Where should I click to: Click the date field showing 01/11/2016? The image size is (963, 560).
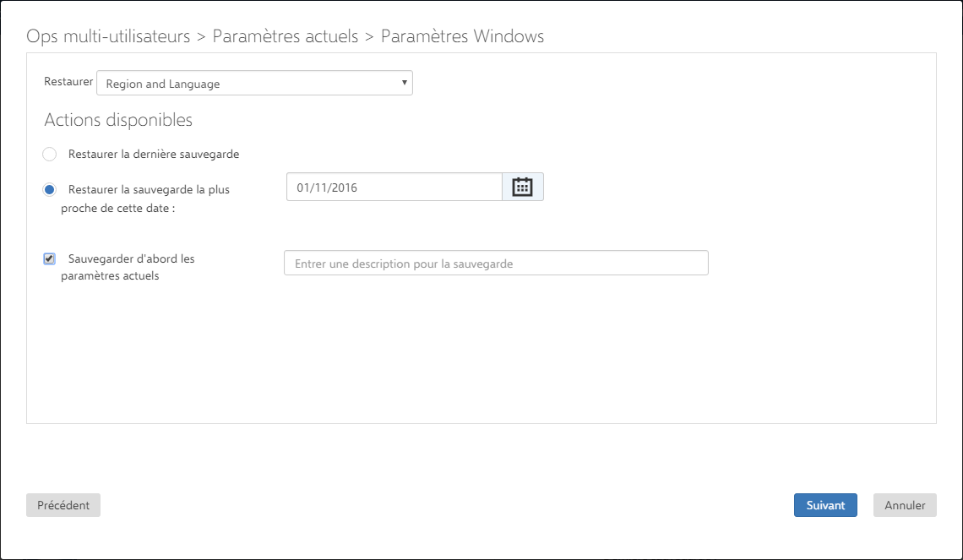(x=394, y=188)
